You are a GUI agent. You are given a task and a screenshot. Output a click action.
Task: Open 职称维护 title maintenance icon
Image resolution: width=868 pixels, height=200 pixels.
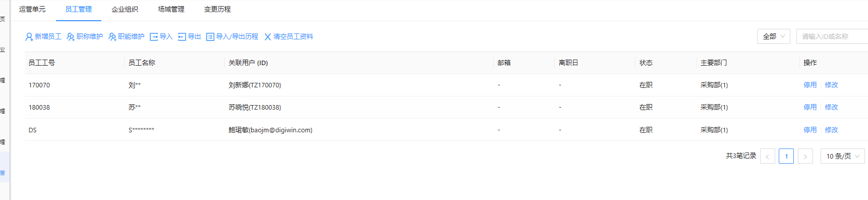[x=71, y=37]
